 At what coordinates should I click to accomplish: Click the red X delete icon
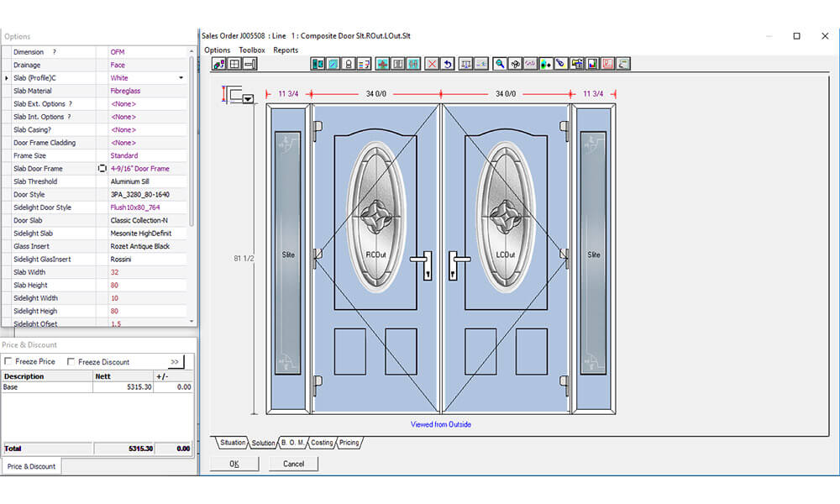431,63
